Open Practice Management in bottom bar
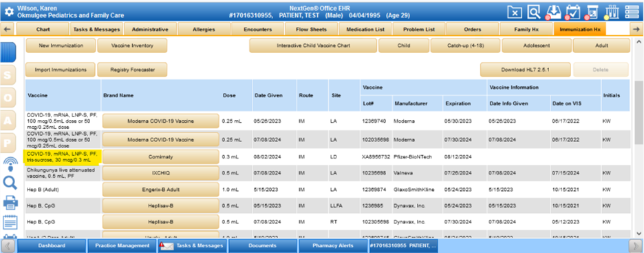Image resolution: width=644 pixels, height=253 pixels. point(122,246)
